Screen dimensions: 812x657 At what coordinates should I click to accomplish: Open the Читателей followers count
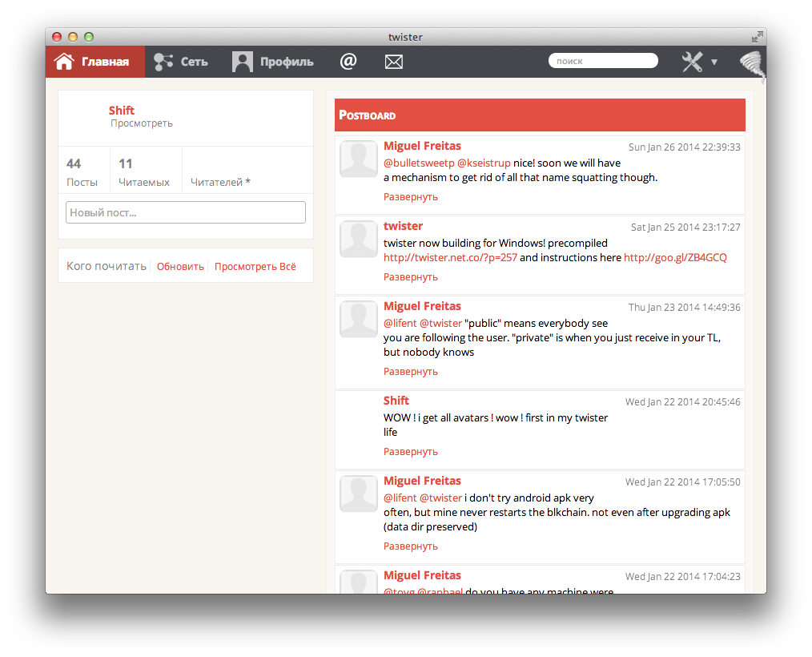coord(220,182)
